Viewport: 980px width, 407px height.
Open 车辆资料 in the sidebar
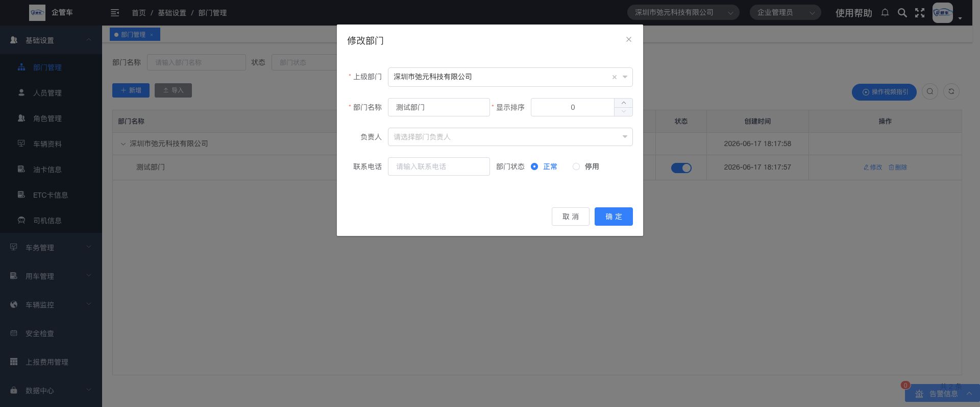(x=51, y=144)
